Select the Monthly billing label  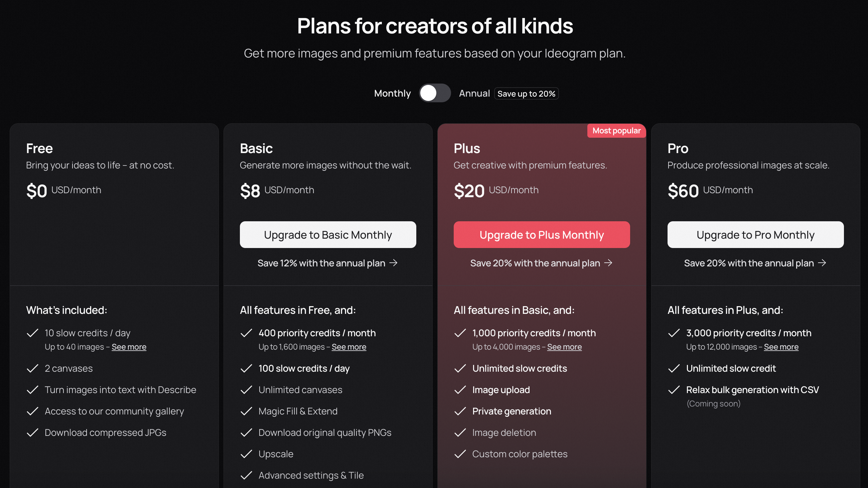tap(392, 93)
